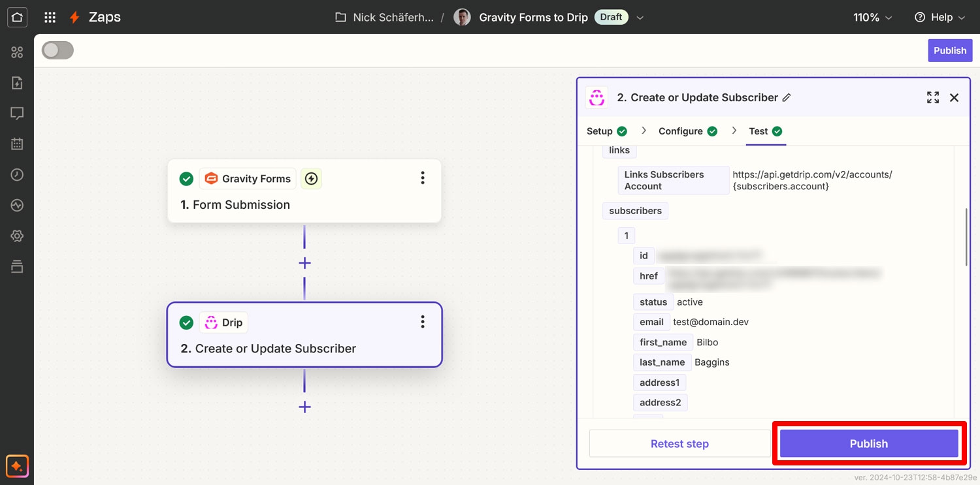
Task: Rename step with the pencil icon
Action: coord(787,97)
